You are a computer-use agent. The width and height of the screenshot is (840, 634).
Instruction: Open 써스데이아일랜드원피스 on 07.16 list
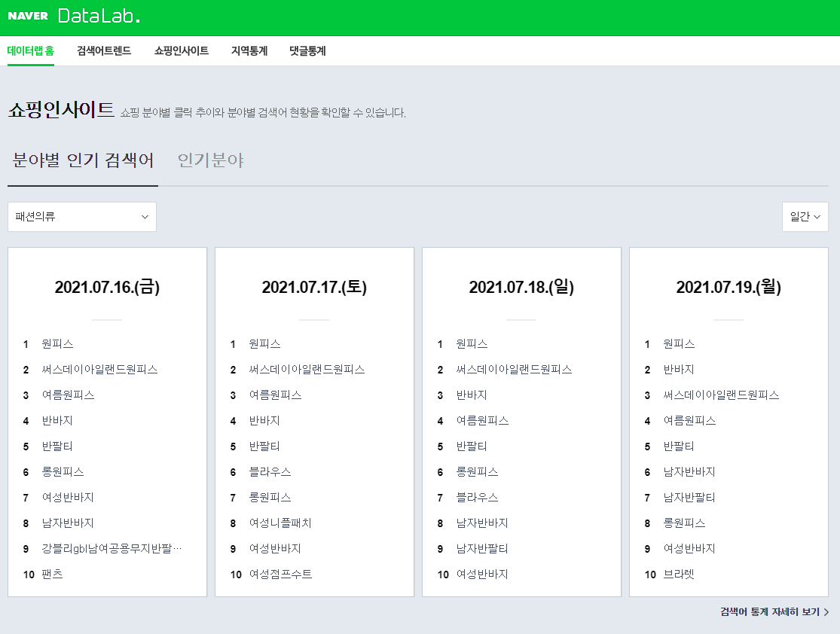(99, 370)
